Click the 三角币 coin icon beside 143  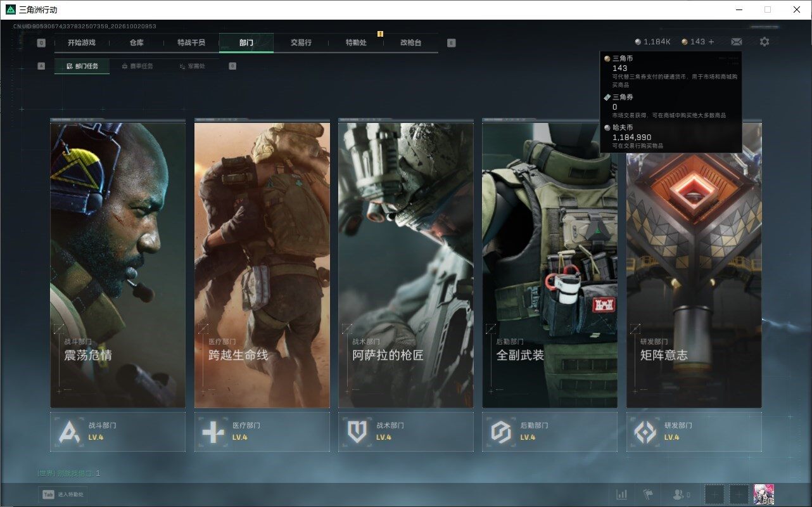[685, 42]
